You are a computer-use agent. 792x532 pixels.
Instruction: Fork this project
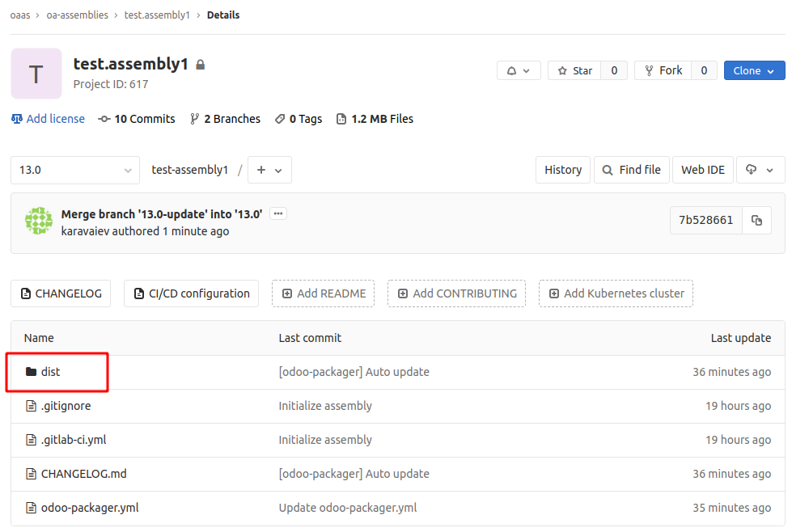click(663, 70)
